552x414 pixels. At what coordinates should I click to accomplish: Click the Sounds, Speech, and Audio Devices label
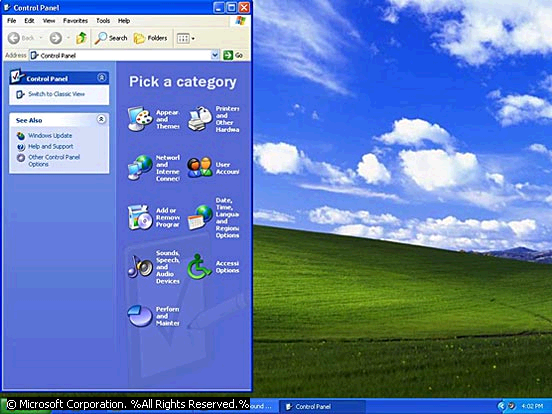pyautogui.click(x=168, y=267)
